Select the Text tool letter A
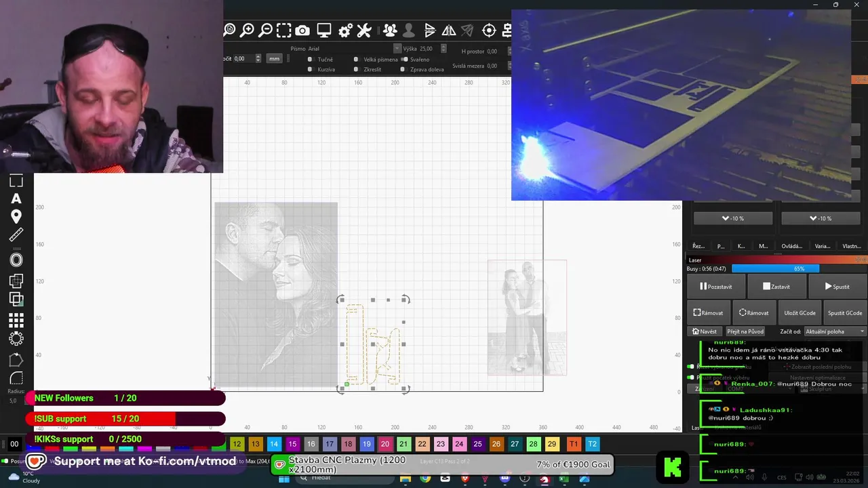 [x=16, y=199]
